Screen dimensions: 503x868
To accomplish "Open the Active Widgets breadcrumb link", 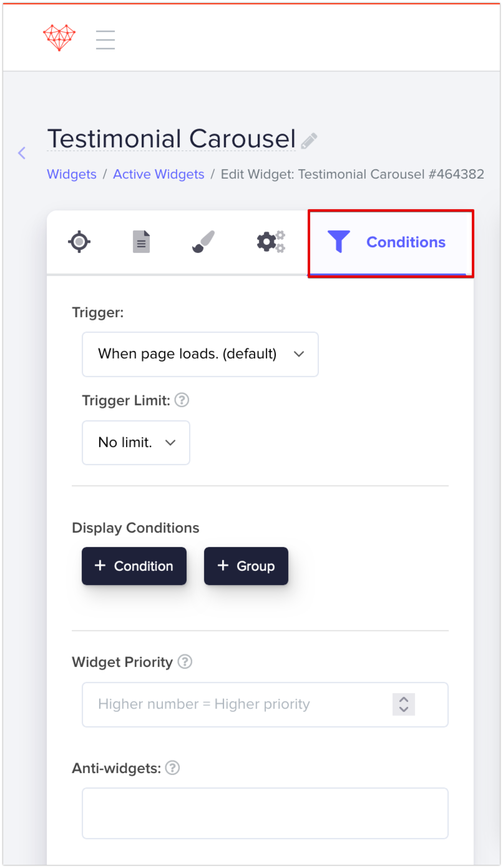I will coord(159,174).
